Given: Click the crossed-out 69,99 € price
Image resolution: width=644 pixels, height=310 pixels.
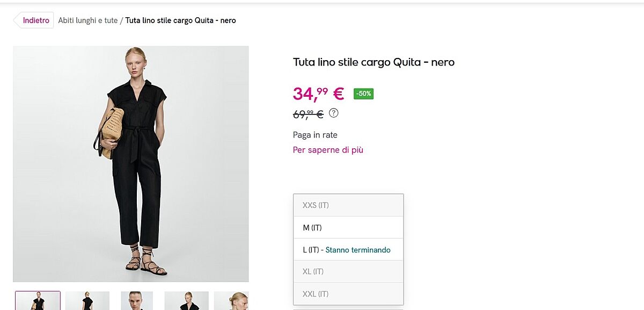Looking at the screenshot, I should (x=308, y=114).
